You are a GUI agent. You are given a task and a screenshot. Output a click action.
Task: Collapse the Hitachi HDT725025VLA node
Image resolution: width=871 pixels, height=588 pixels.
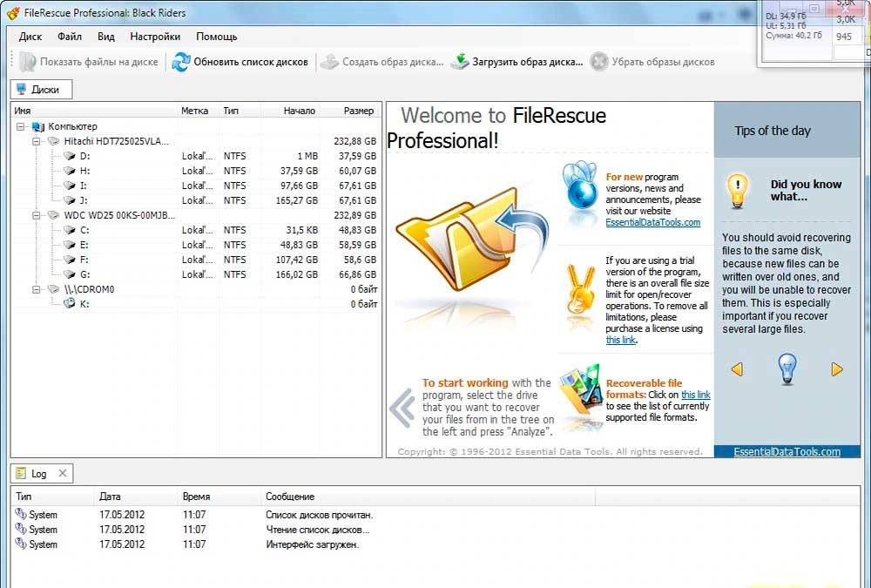point(37,141)
